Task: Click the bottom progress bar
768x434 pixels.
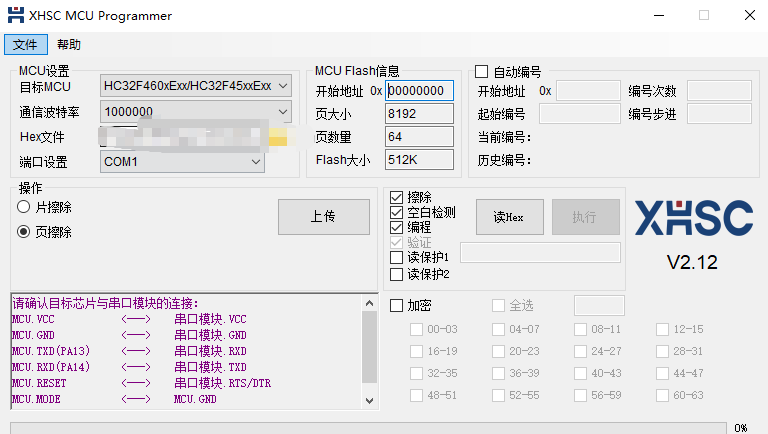Action: pos(368,428)
